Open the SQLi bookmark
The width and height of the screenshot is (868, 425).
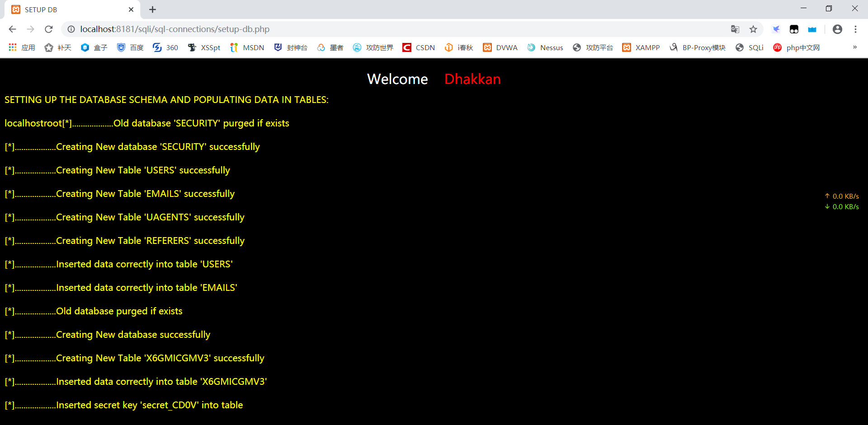coord(749,47)
